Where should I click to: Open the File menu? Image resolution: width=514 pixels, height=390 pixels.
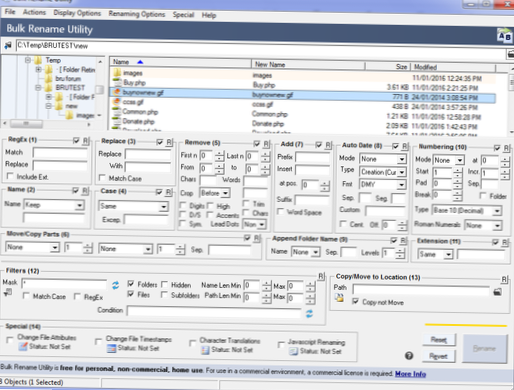click(x=10, y=12)
